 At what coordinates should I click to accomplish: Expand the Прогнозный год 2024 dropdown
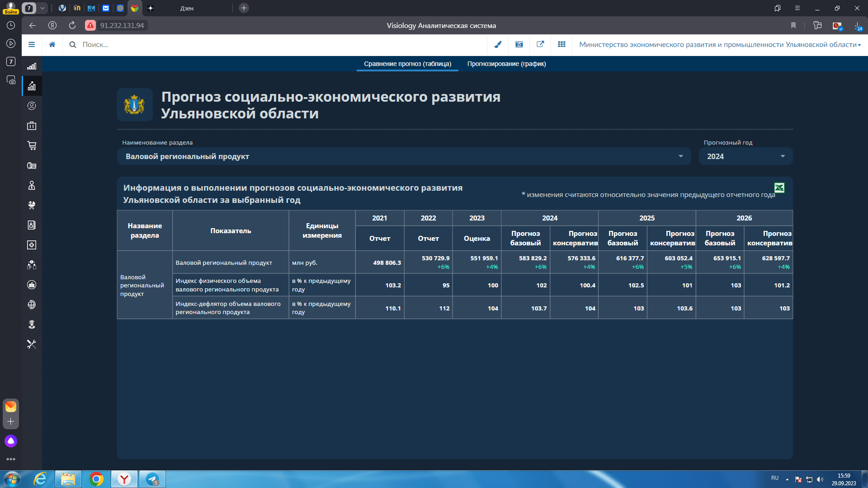(745, 156)
